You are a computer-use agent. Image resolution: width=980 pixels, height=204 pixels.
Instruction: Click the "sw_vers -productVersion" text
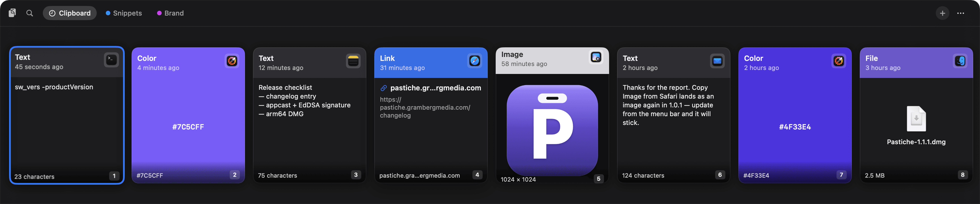pyautogui.click(x=54, y=87)
